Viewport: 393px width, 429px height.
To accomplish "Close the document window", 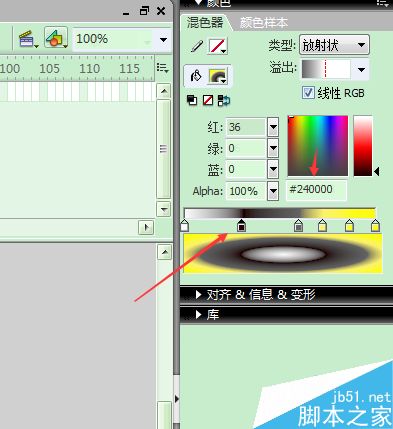I will (x=161, y=11).
